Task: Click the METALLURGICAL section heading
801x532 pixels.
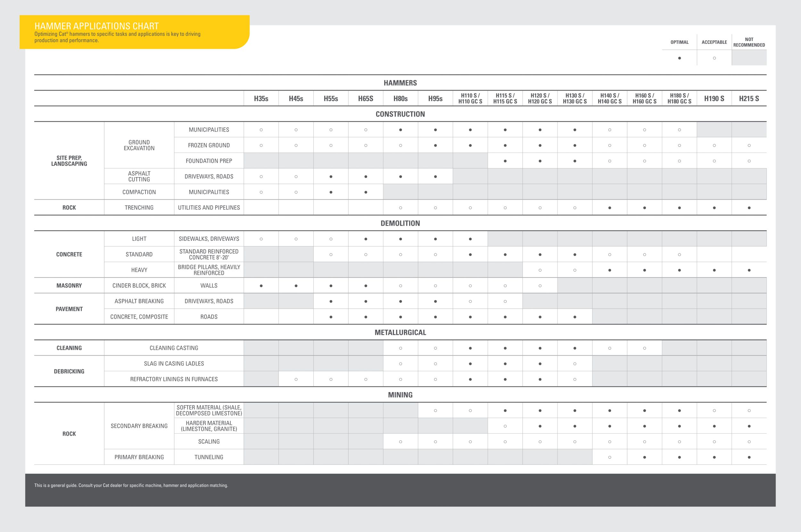Action: click(400, 333)
